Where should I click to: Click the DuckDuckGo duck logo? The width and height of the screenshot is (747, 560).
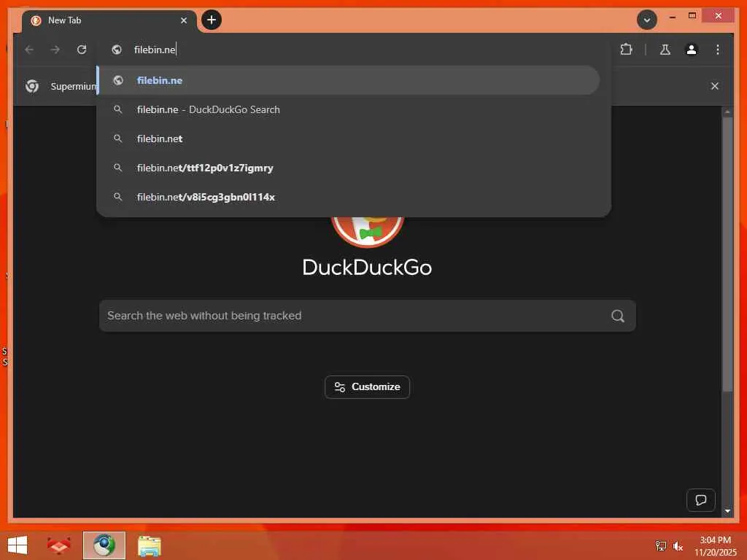tap(368, 233)
